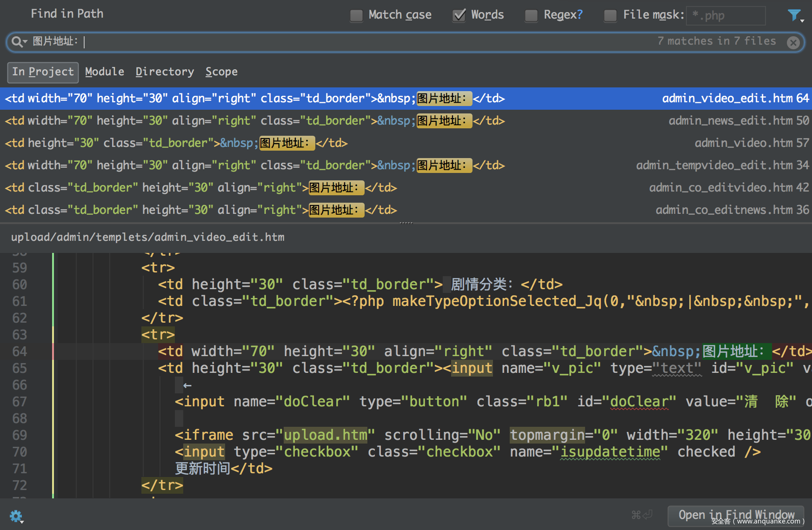Switch to Directory scope tab
The image size is (812, 530).
click(x=165, y=72)
